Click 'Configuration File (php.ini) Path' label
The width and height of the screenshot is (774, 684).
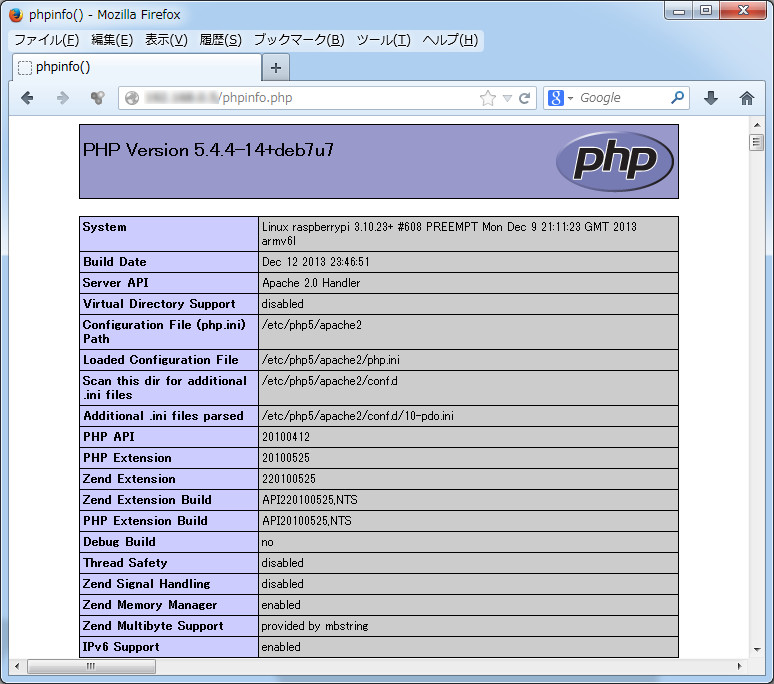[x=164, y=332]
